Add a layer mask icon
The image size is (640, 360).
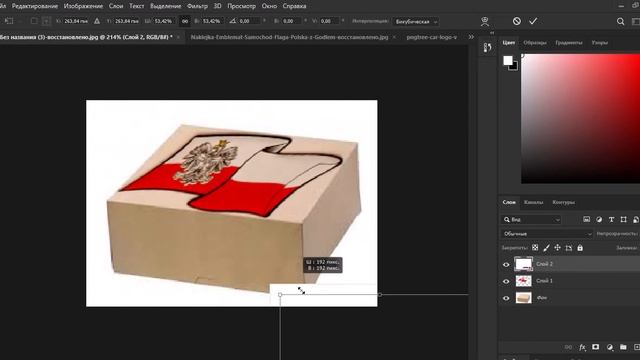pos(596,347)
